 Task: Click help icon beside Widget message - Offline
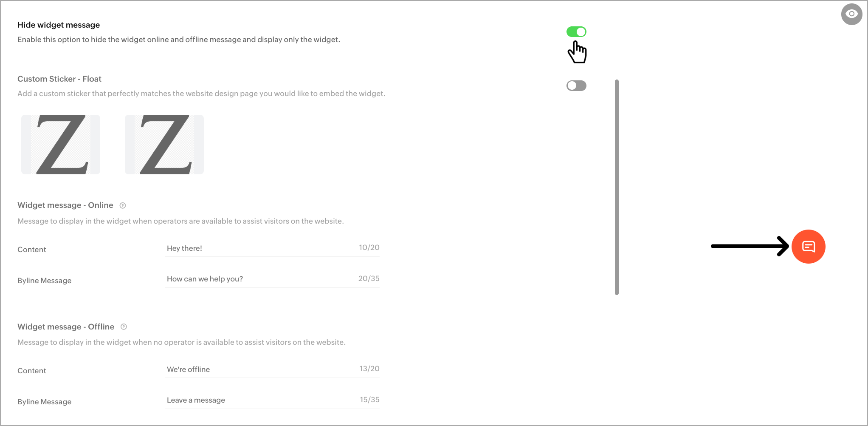(124, 327)
